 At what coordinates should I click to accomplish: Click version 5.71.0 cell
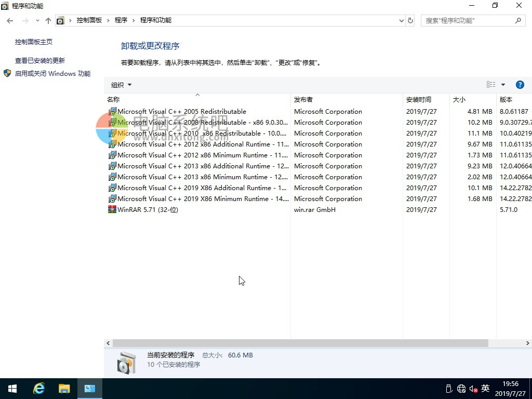509,209
